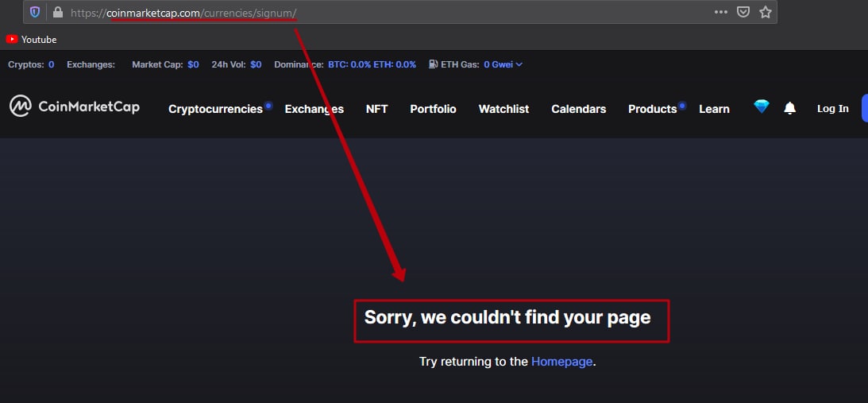Click the CoinMarketCap logo
The height and width of the screenshot is (403, 868).
coord(74,106)
